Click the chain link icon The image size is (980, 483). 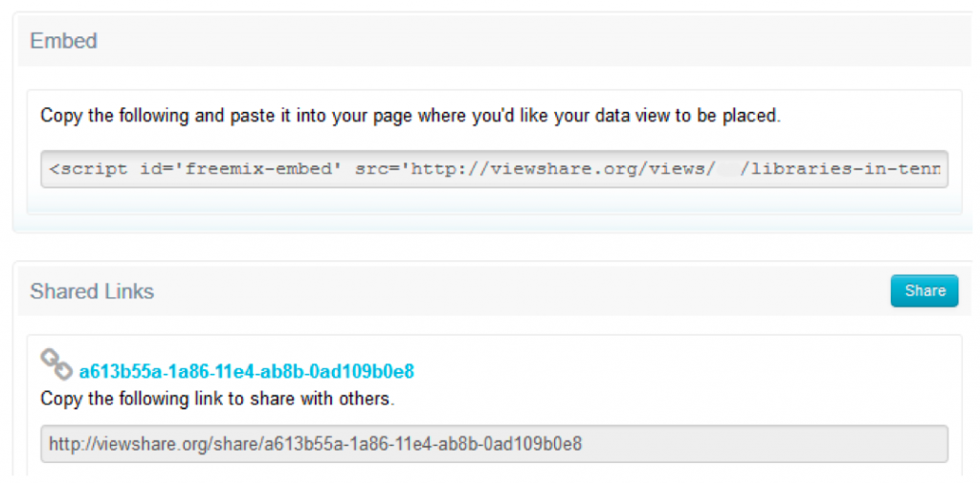(56, 364)
